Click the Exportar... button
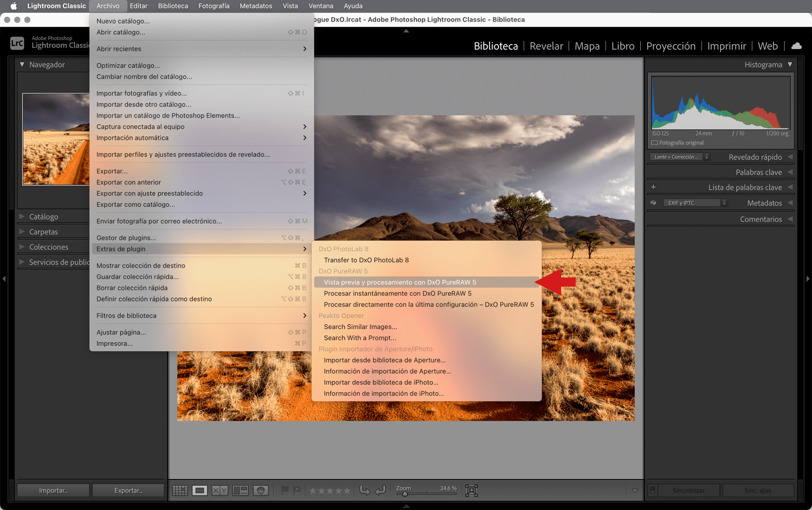The height and width of the screenshot is (510, 812). (128, 491)
